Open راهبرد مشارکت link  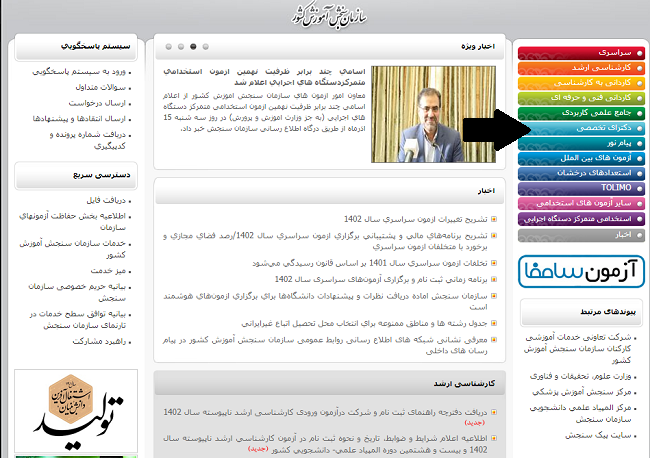click(x=99, y=342)
